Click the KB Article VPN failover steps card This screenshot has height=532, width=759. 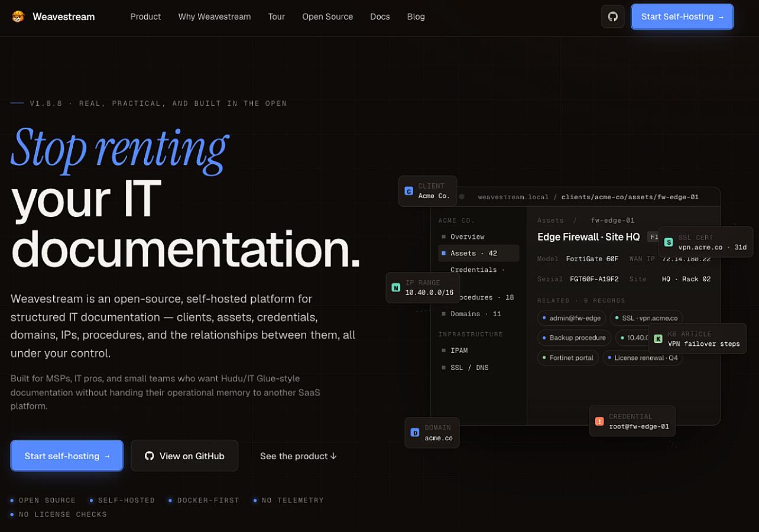pos(698,339)
